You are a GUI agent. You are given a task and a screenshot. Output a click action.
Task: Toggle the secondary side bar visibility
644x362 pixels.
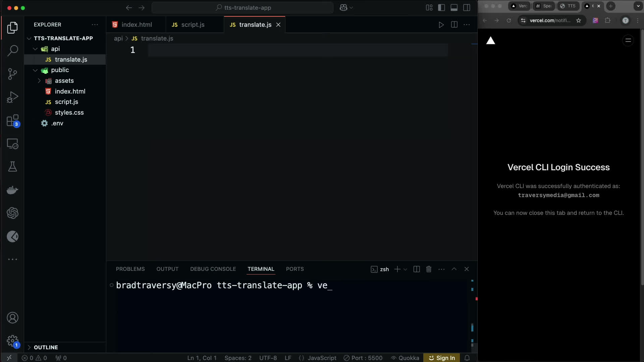pos(467,7)
